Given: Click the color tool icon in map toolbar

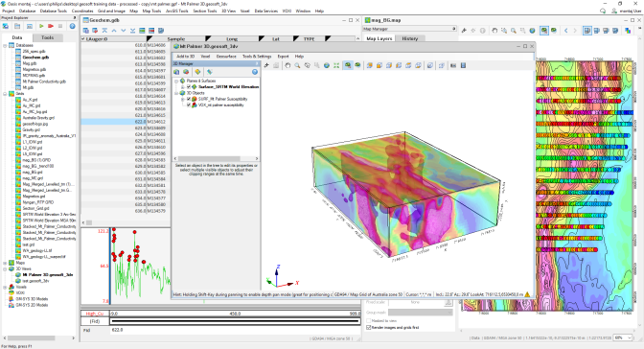Looking at the screenshot, I should pos(628,31).
